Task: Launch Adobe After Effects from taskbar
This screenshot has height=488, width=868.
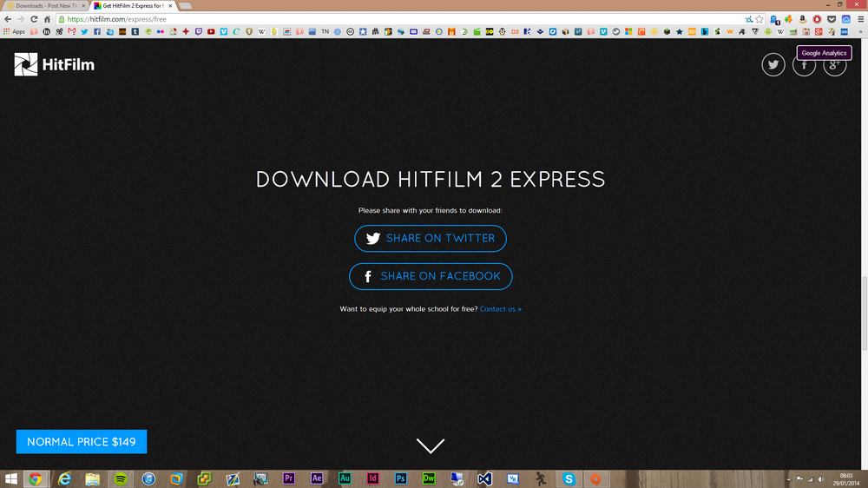Action: click(x=317, y=478)
